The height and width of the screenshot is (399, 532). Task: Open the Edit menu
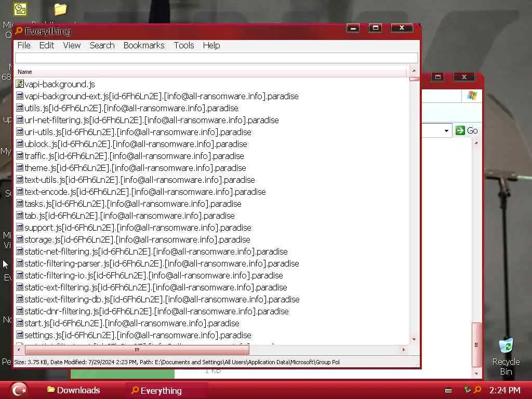click(46, 46)
